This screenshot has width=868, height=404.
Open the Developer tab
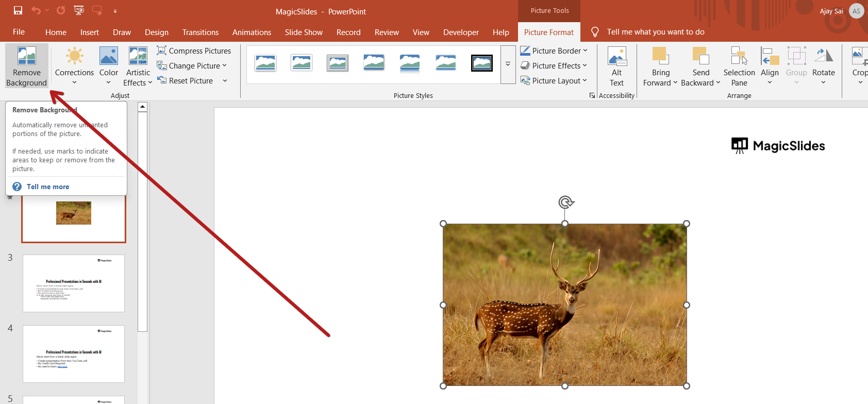[461, 32]
